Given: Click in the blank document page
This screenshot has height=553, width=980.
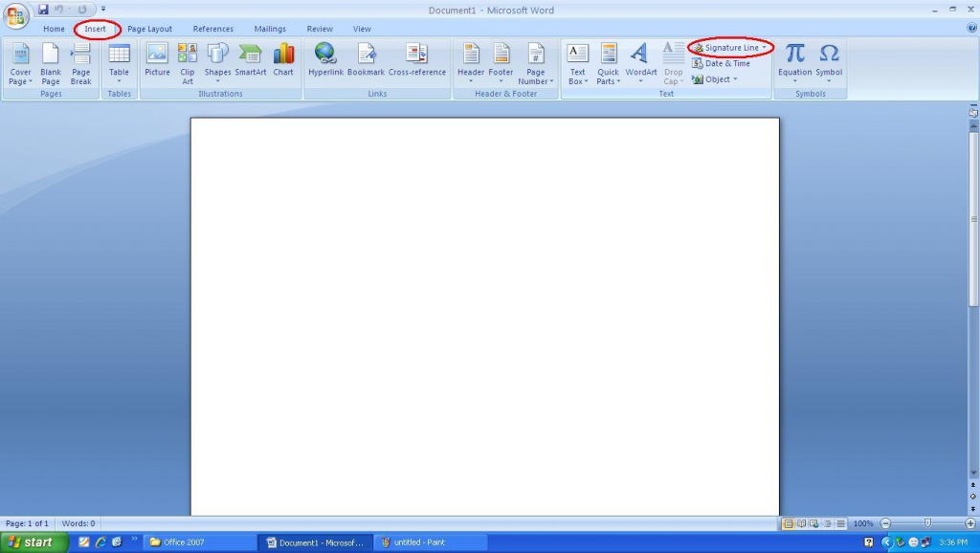Looking at the screenshot, I should [x=485, y=316].
